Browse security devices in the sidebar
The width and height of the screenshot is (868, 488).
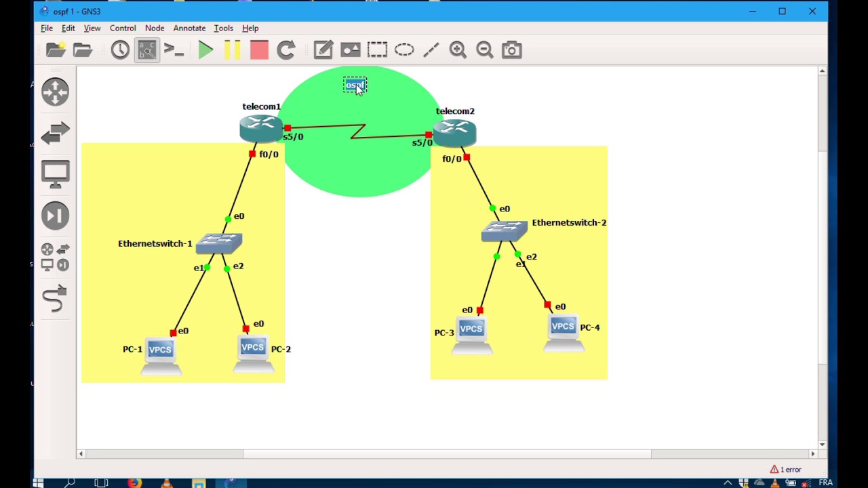coord(55,216)
